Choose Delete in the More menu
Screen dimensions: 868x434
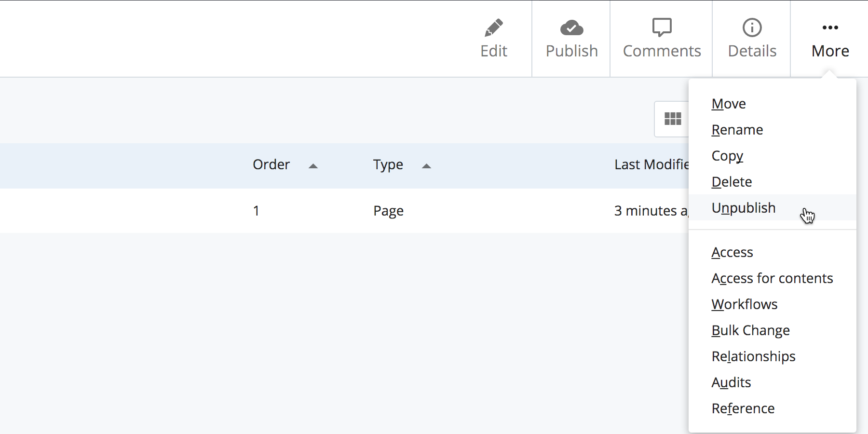click(732, 182)
